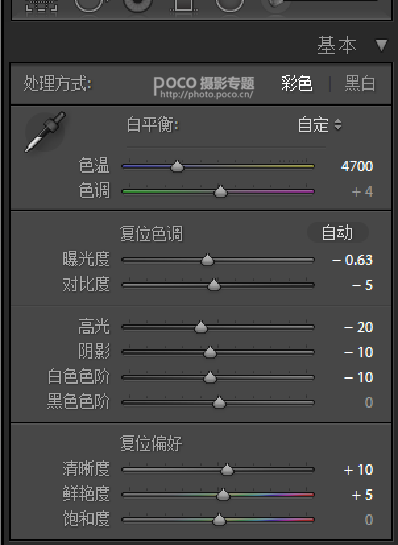Switch processing mode to 彩色

[297, 84]
